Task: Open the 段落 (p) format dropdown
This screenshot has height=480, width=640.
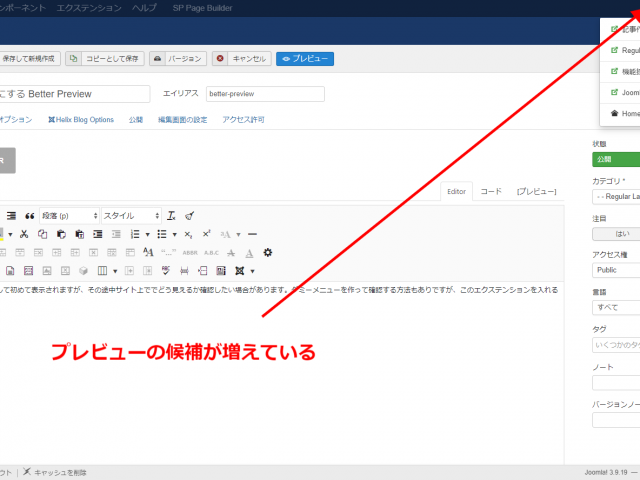Action: (x=69, y=216)
